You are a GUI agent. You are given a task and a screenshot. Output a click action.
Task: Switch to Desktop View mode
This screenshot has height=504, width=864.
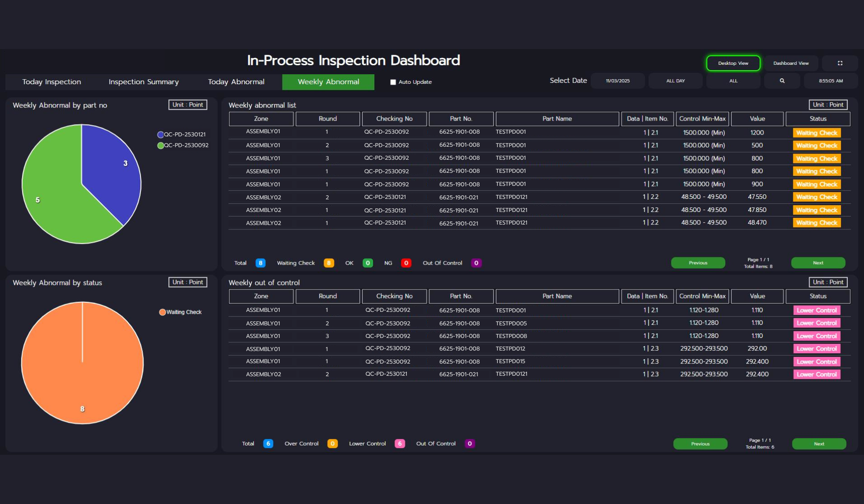(733, 63)
